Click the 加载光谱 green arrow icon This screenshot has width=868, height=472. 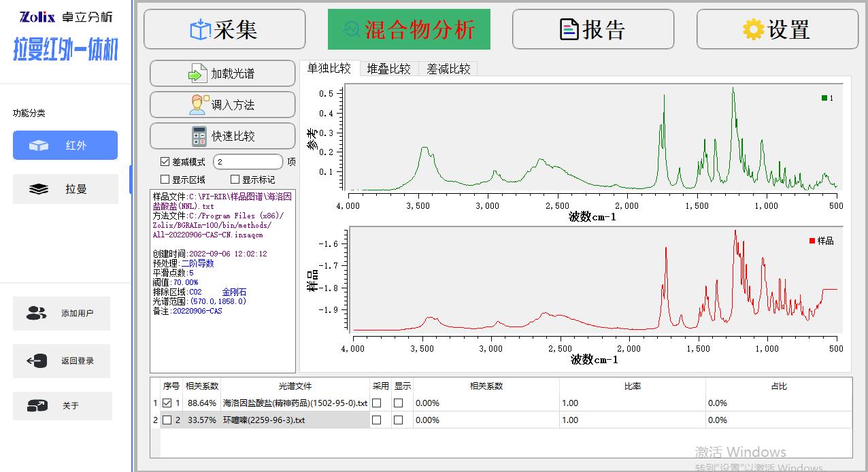tap(197, 73)
